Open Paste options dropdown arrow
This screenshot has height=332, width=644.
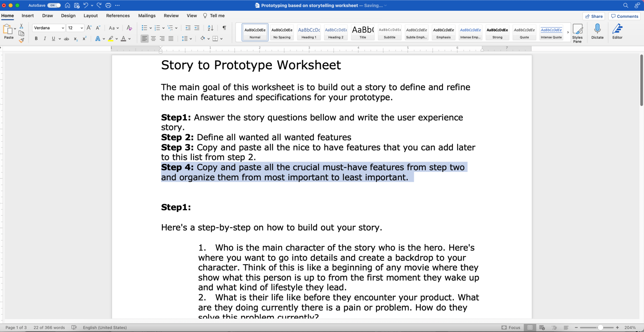coord(15,29)
